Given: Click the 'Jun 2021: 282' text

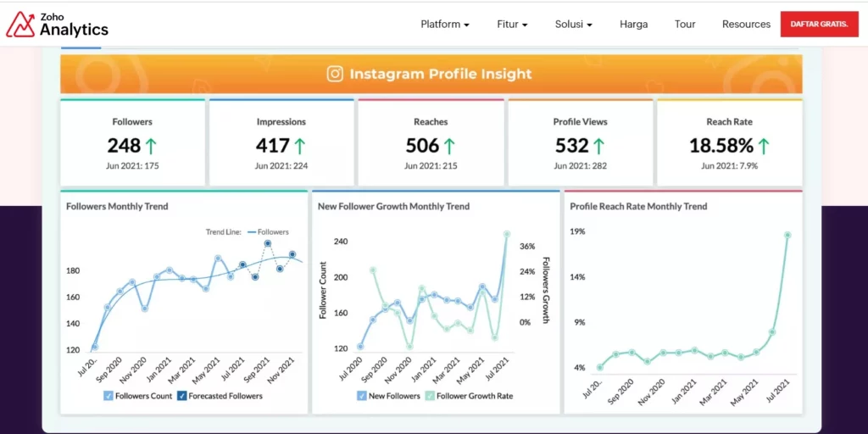Looking at the screenshot, I should coord(580,165).
